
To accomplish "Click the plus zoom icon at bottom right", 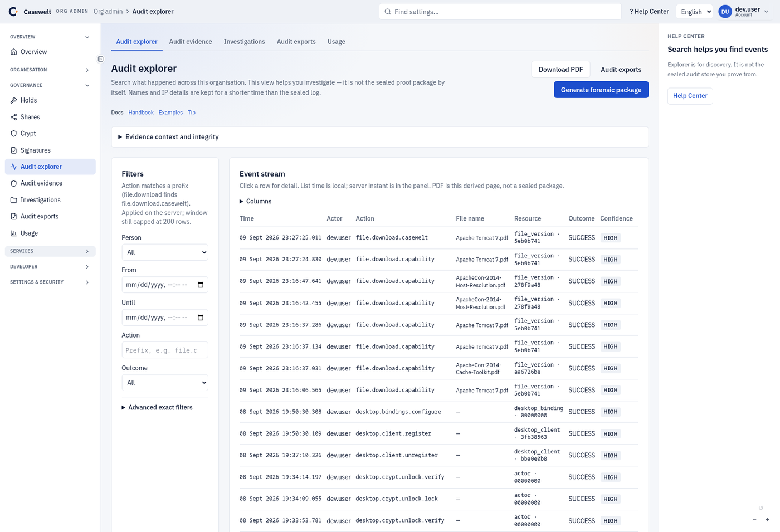I will (767, 519).
